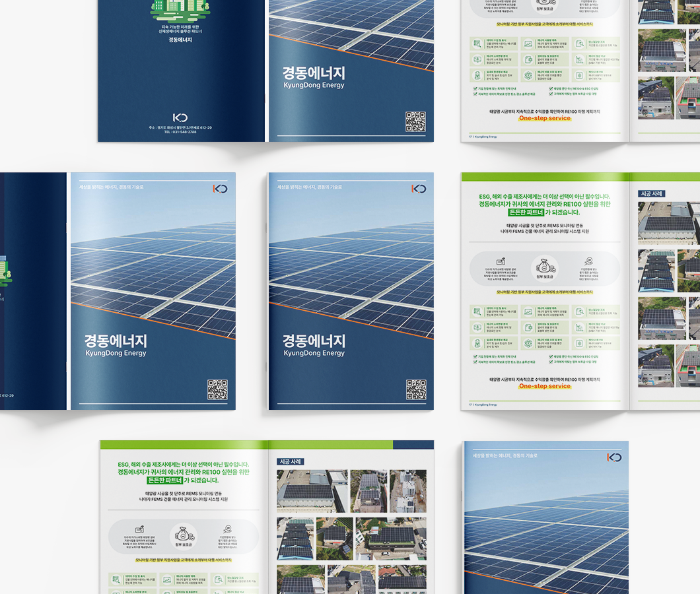Click One-step service text in the middle-right spread
Screen dimensions: 700x594
click(x=544, y=386)
